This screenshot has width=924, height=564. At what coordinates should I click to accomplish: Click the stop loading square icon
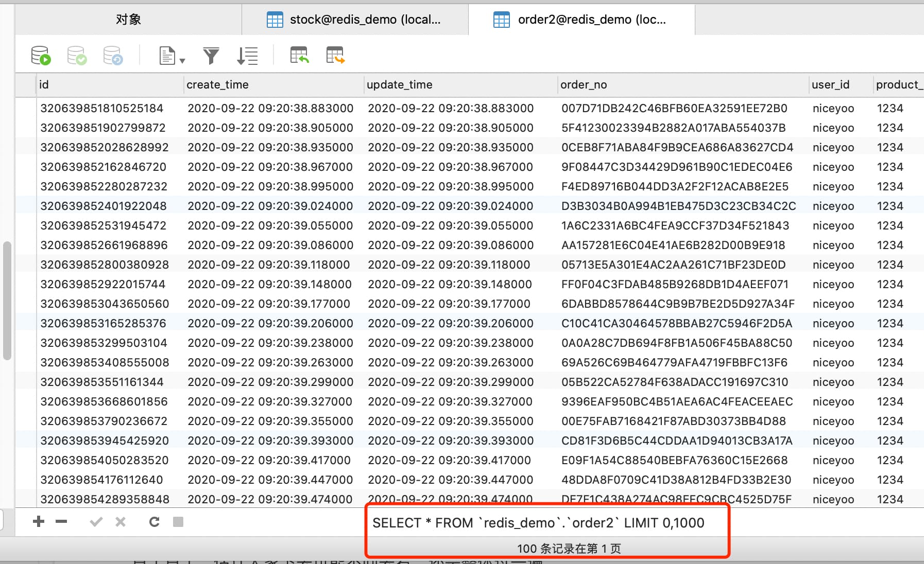pyautogui.click(x=178, y=521)
